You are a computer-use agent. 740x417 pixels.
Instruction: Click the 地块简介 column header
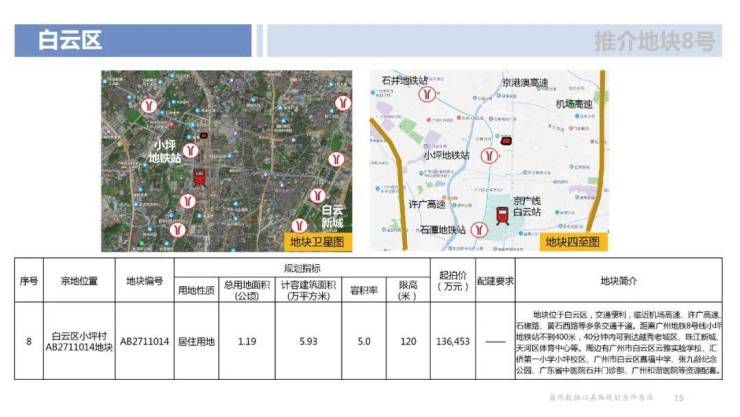(619, 281)
